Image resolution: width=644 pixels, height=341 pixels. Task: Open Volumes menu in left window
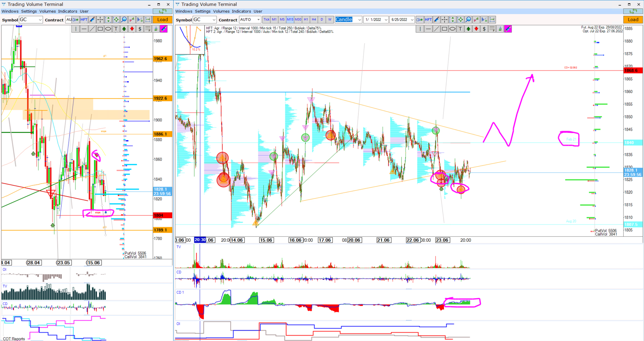(48, 11)
